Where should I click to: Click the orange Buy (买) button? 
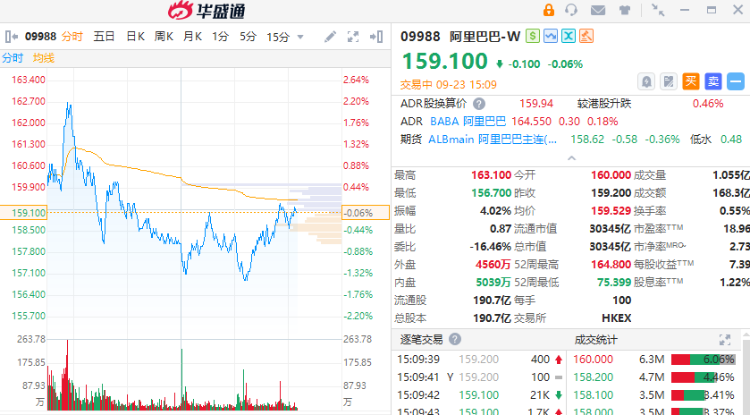click(691, 82)
